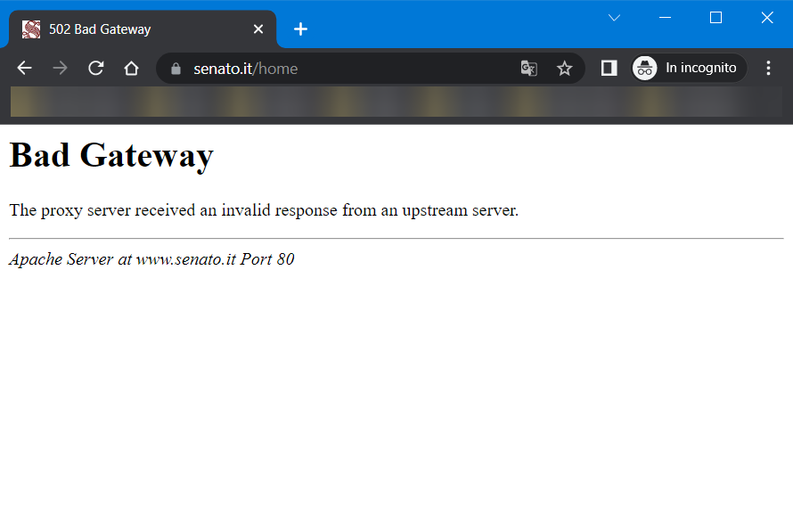Go back to the previous page

pyautogui.click(x=24, y=69)
